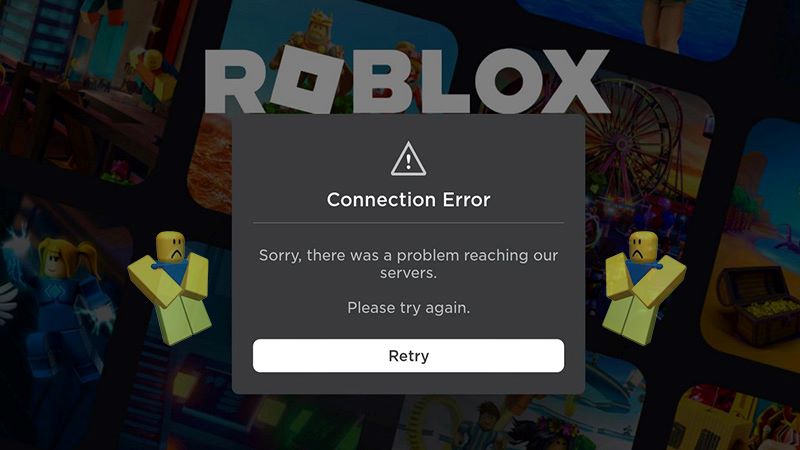Select the treasure chest game thumbnail
800x450 pixels.
tap(754, 245)
